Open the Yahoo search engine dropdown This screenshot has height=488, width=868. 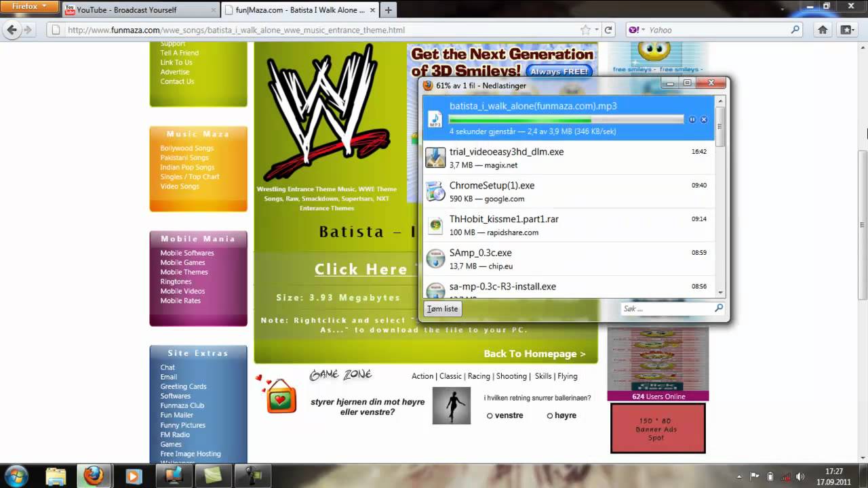coord(637,30)
